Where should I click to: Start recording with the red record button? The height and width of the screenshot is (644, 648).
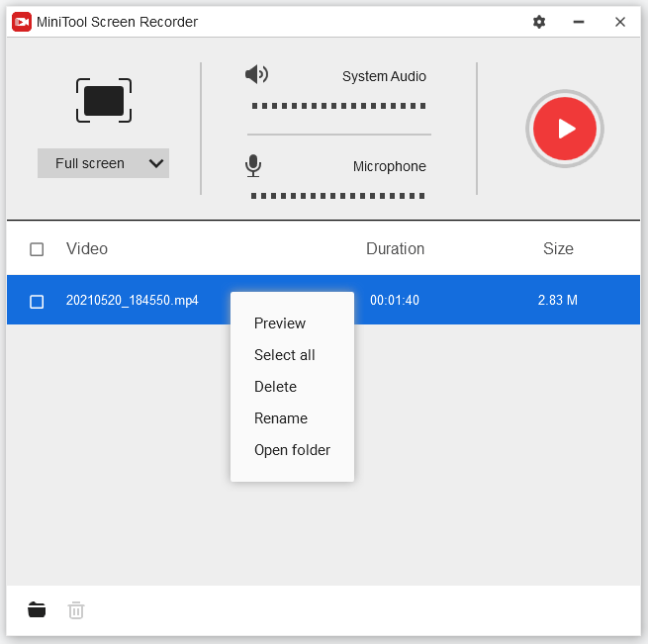click(x=565, y=129)
